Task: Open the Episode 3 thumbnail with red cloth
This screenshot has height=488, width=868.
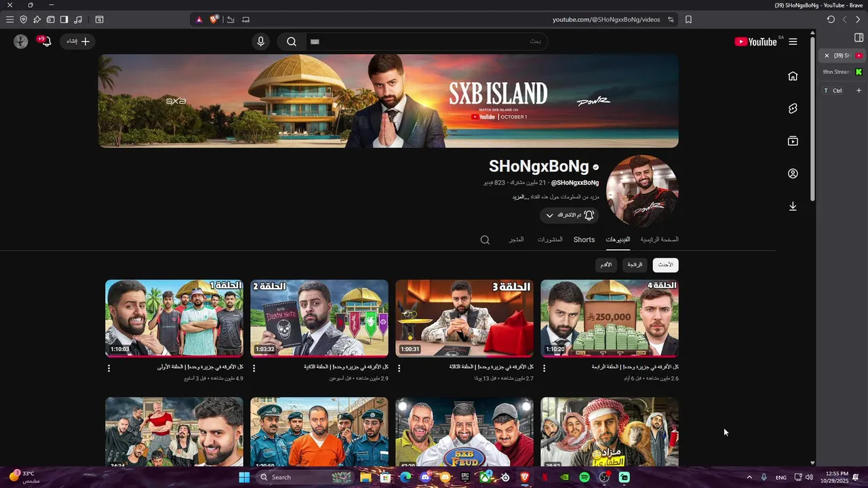Action: pyautogui.click(x=465, y=319)
